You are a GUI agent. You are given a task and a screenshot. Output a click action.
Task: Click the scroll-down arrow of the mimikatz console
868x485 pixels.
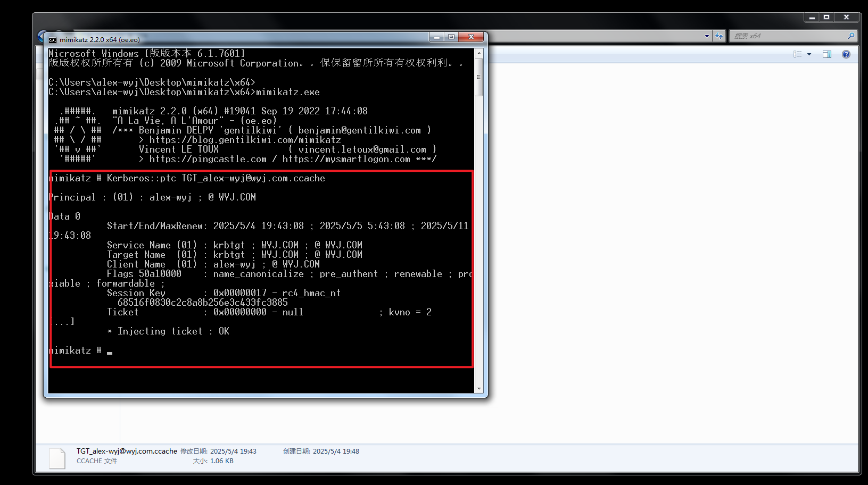[479, 389]
